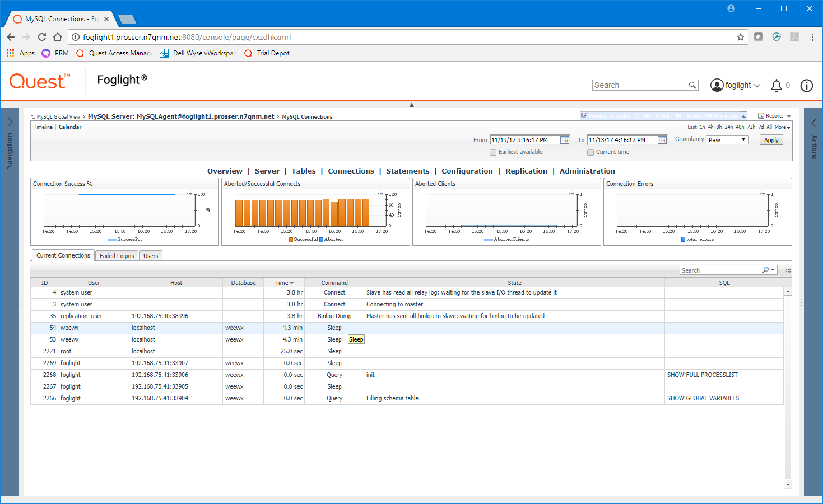Open Aborted/Successful Connects chart options icon
This screenshot has height=504, width=823.
tap(380, 192)
